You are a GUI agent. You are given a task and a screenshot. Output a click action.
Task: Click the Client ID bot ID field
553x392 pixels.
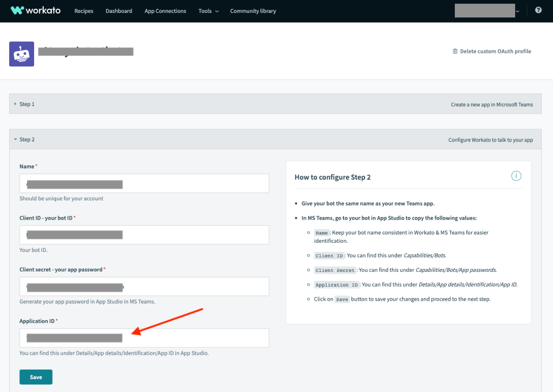click(144, 235)
